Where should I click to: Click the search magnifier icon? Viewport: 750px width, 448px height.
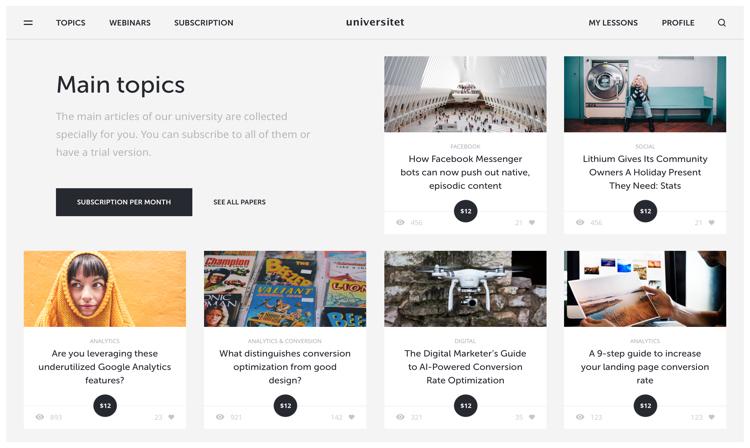click(x=722, y=22)
